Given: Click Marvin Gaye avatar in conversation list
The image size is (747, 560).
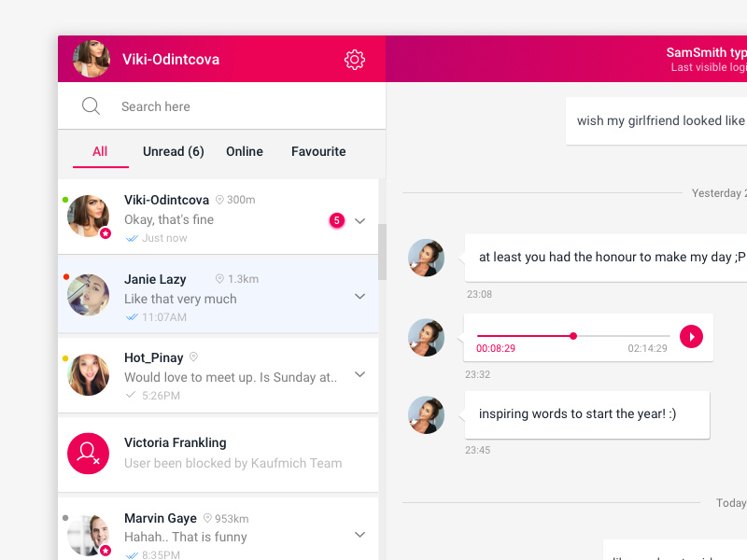Looking at the screenshot, I should (88, 535).
